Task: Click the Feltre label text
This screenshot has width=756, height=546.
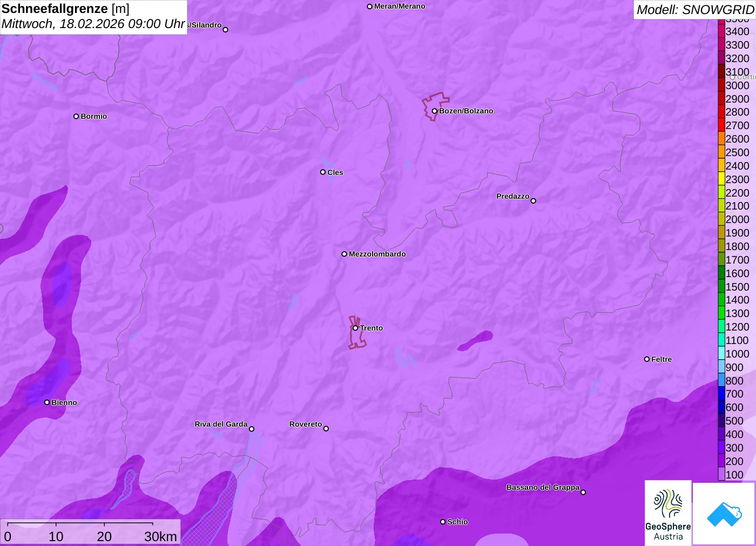Action: tap(661, 359)
